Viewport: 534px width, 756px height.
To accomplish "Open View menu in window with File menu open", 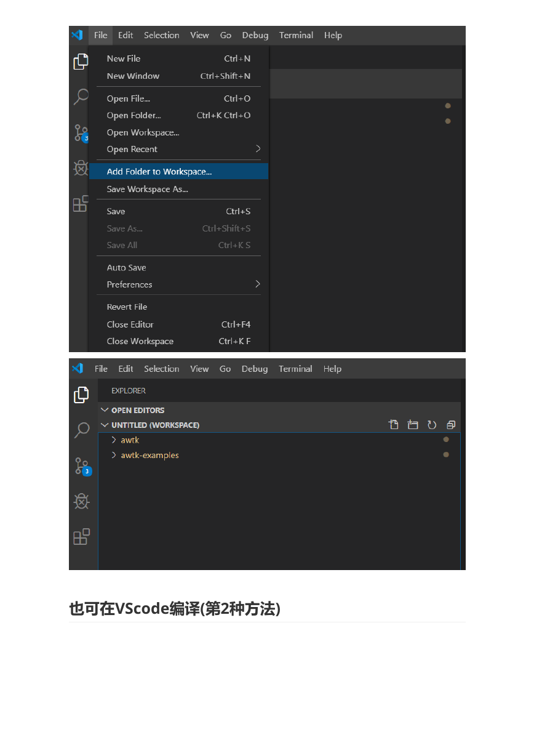I will click(199, 35).
